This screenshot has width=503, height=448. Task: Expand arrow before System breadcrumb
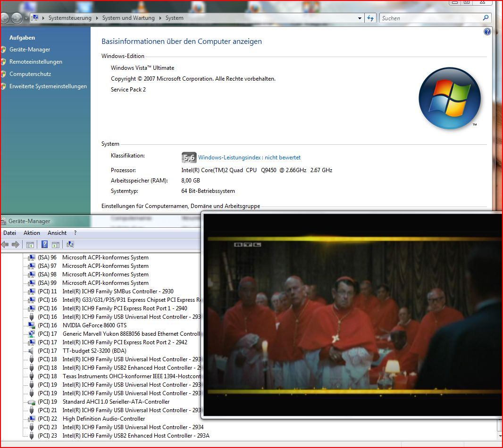(x=160, y=18)
